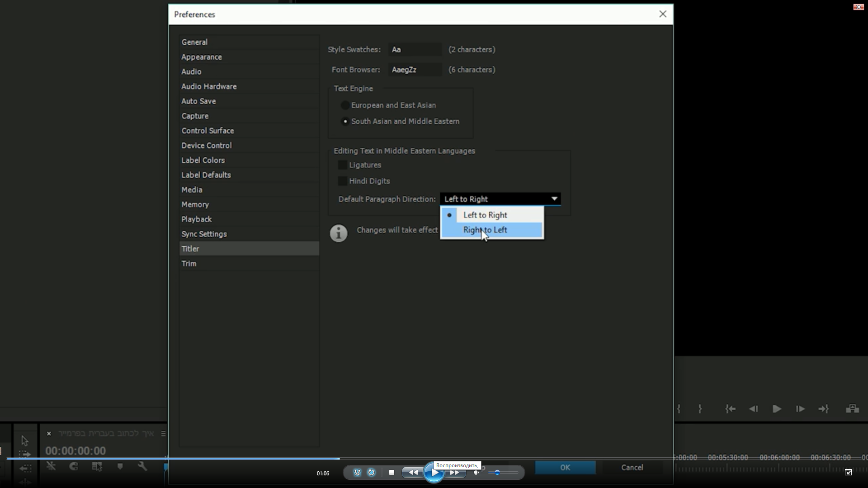Screen dimensions: 868x488
Task: Collapse Default Paragraph Direction dropdown arrow
Action: [x=554, y=199]
